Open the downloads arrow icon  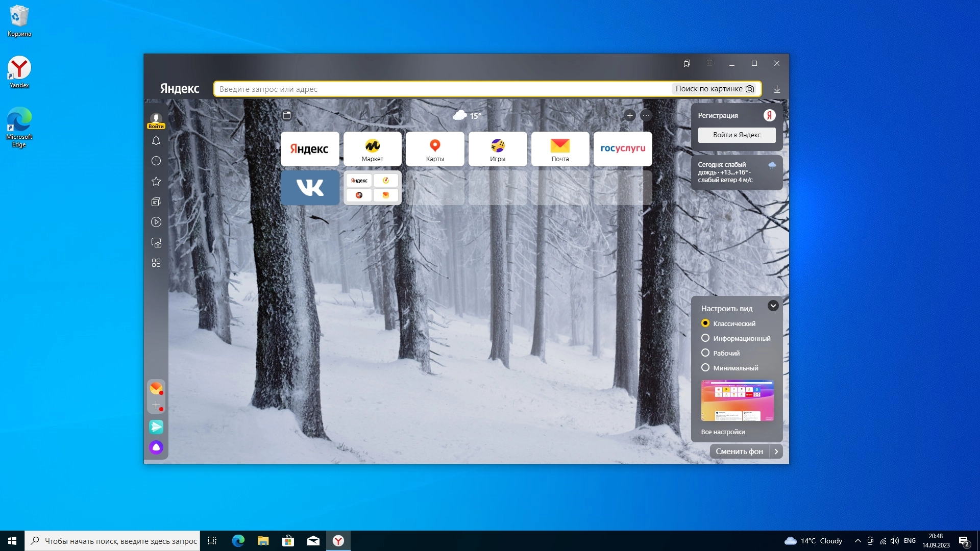click(777, 89)
